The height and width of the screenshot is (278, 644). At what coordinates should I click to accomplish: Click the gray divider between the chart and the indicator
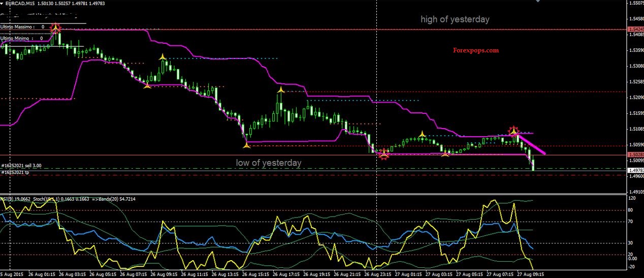313,194
